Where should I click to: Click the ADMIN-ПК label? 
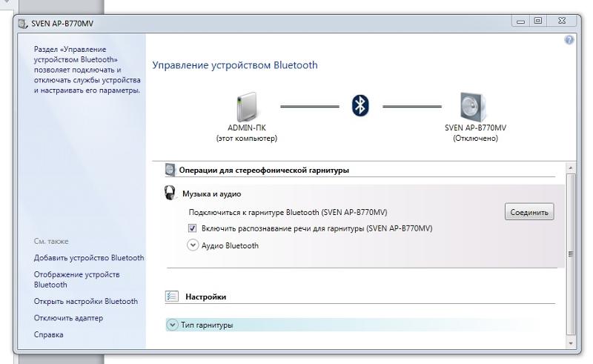pyautogui.click(x=247, y=128)
